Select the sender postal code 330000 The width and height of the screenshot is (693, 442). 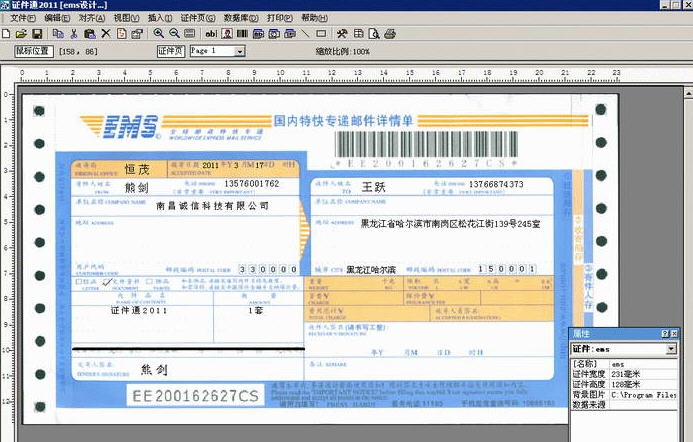(x=268, y=269)
